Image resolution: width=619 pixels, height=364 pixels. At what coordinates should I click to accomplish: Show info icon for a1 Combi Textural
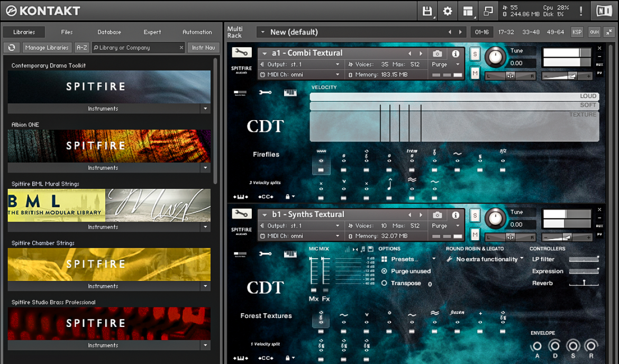456,53
